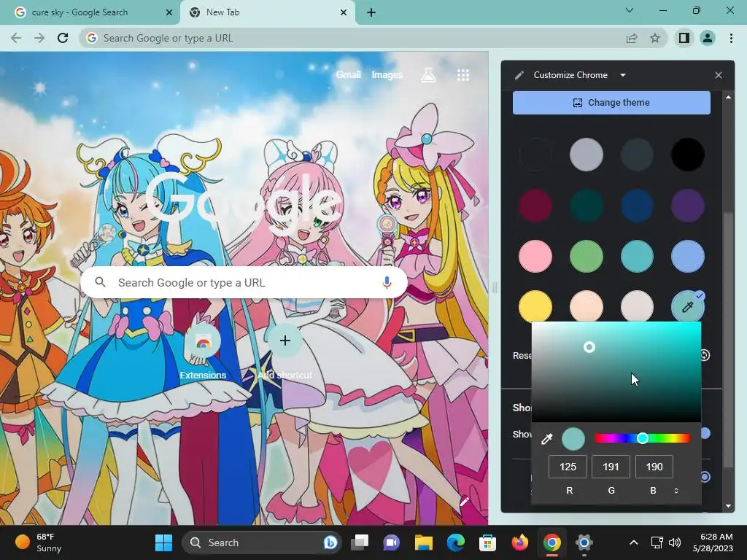This screenshot has height=560, width=747.
Task: Click the taskbar Search box
Action: [x=262, y=542]
